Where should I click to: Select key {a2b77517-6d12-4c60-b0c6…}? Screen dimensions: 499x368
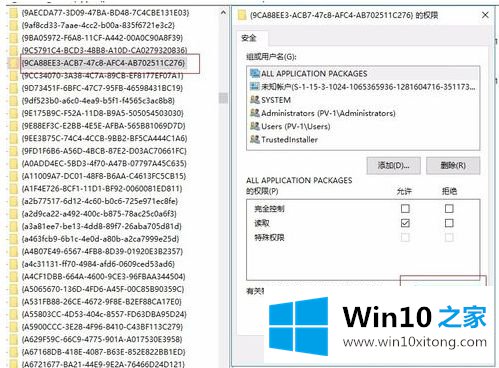(100, 201)
